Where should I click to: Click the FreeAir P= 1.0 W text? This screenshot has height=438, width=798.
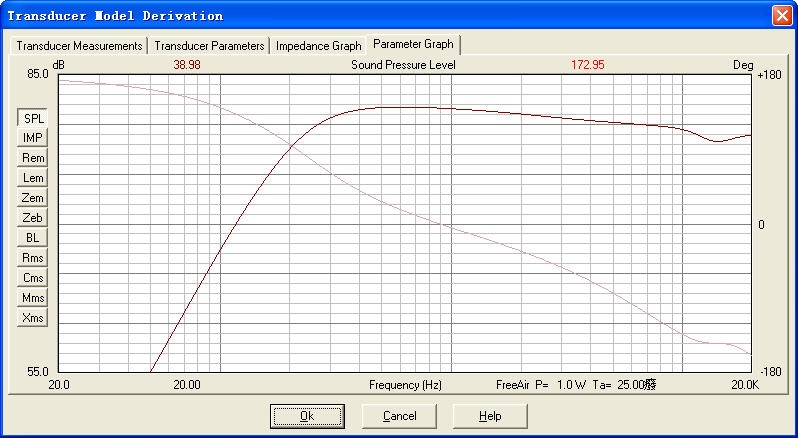pyautogui.click(x=542, y=385)
